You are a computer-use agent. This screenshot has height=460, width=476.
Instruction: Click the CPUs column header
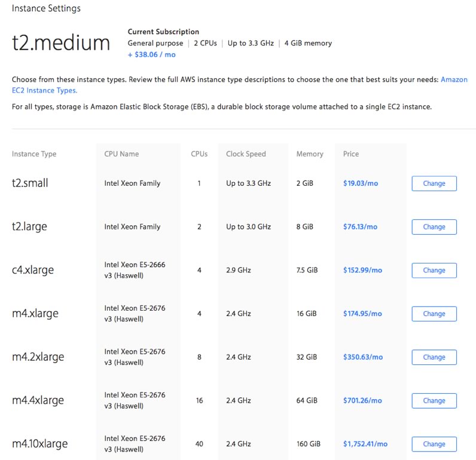point(199,154)
